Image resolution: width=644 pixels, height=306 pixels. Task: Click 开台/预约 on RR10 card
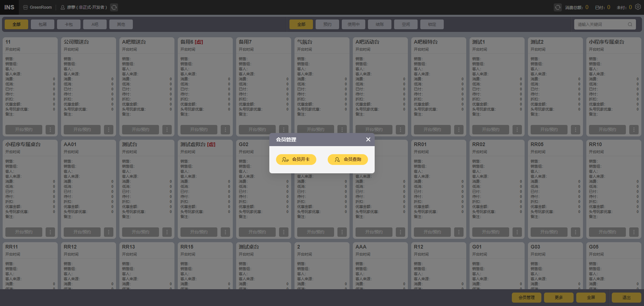607,232
